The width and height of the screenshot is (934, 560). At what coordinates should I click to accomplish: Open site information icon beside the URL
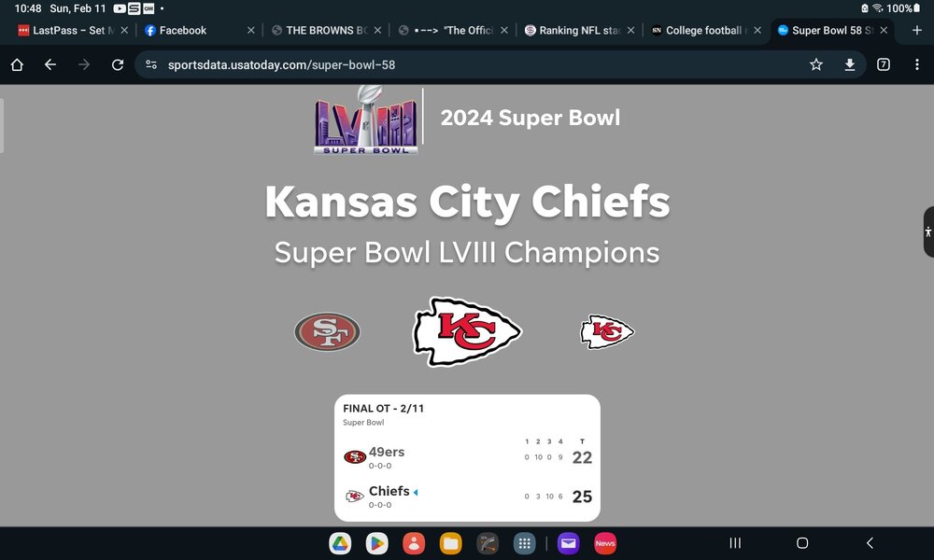click(151, 65)
